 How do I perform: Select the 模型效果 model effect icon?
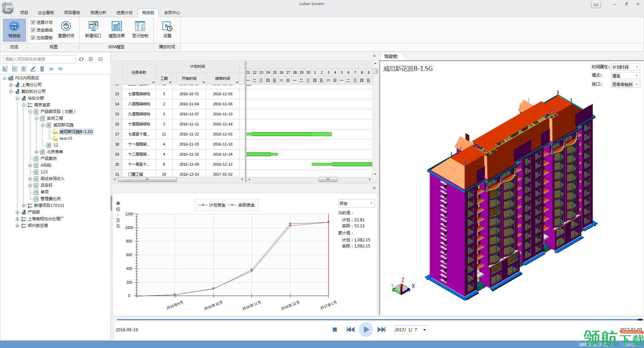[116, 30]
